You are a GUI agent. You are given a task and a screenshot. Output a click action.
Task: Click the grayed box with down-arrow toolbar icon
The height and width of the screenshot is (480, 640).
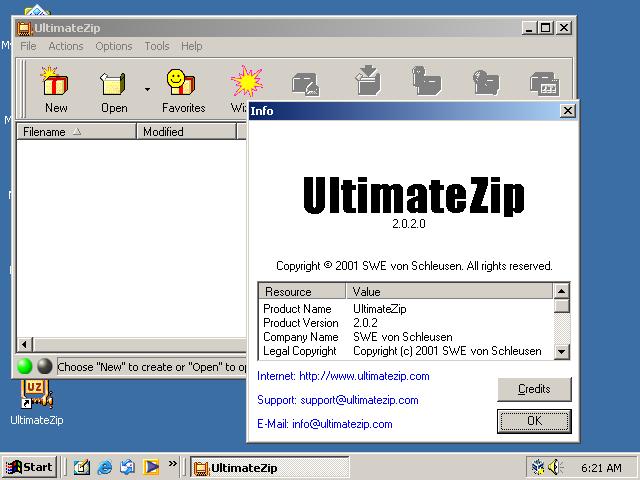coord(368,80)
